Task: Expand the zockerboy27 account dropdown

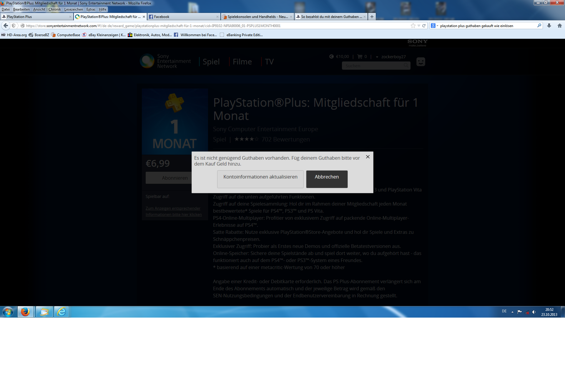Action: [391, 57]
